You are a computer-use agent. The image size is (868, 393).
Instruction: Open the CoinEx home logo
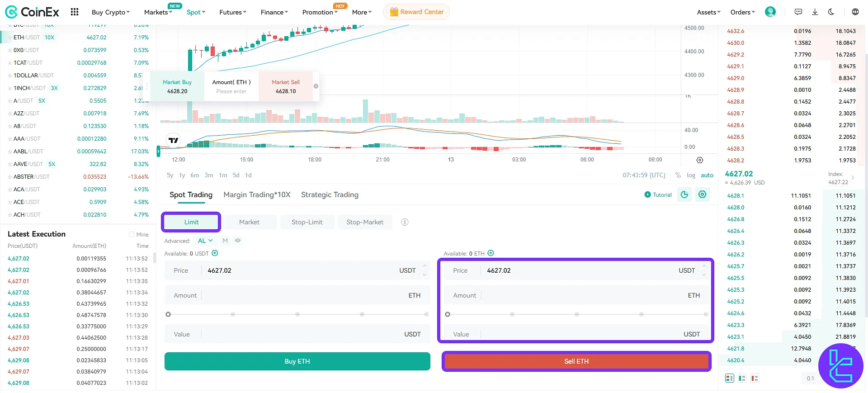pos(32,12)
